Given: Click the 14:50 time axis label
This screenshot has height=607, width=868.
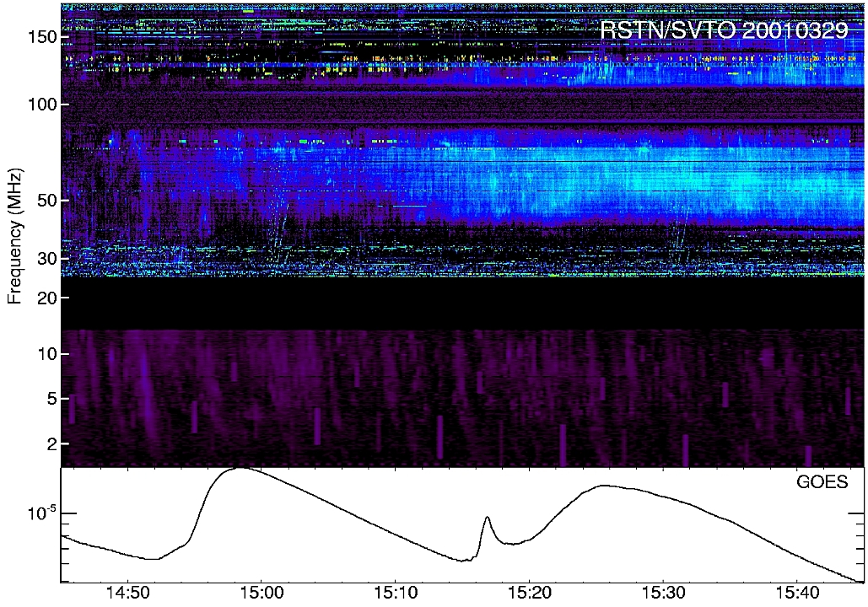Looking at the screenshot, I should (127, 594).
